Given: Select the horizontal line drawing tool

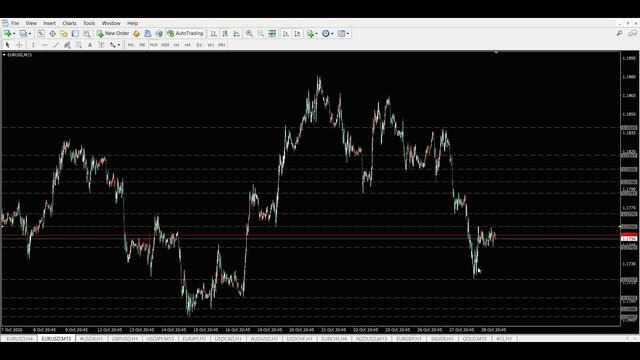Looking at the screenshot, I should pyautogui.click(x=44, y=45).
